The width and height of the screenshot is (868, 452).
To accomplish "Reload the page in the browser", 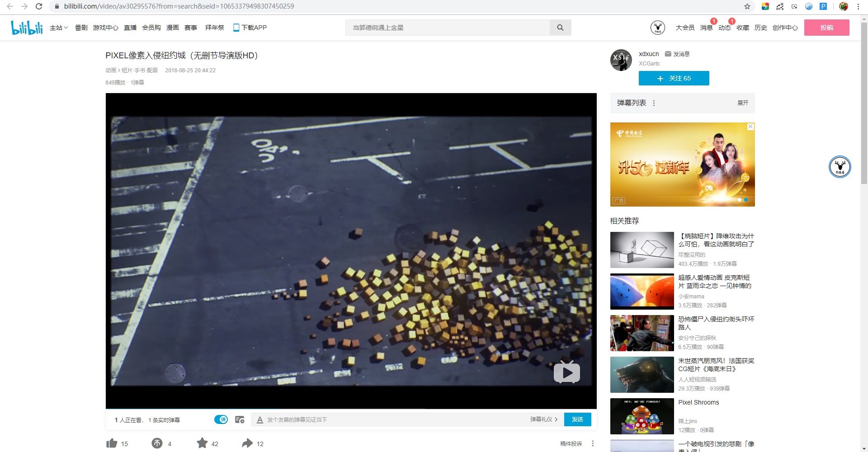I will (x=39, y=6).
